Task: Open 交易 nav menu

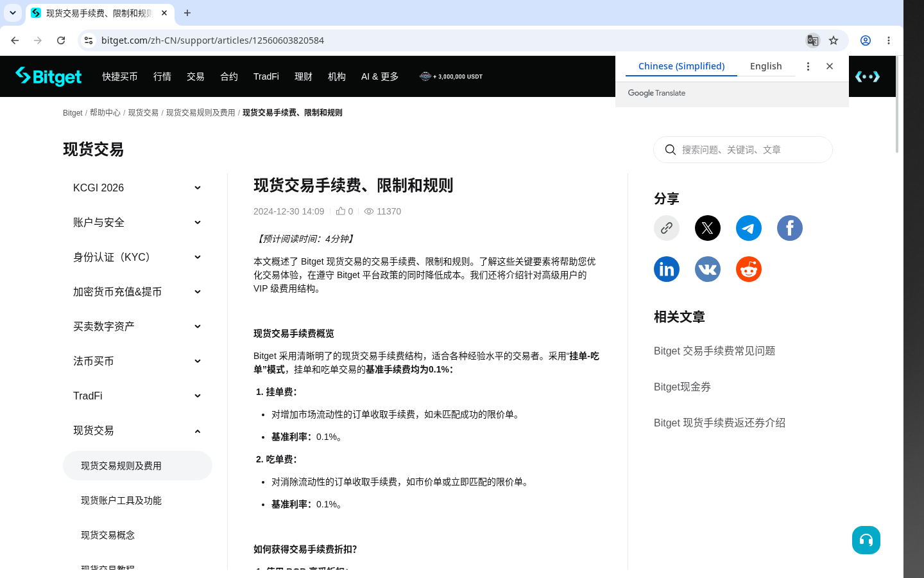Action: point(196,76)
